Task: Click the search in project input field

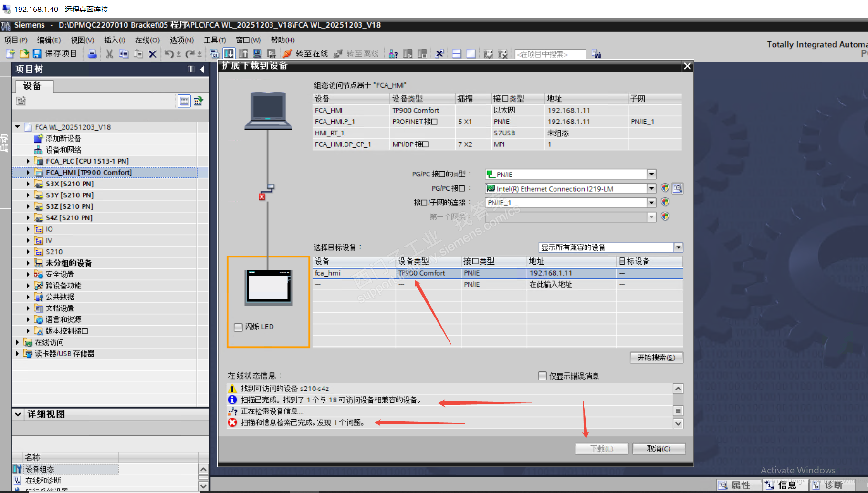Action: pos(550,54)
